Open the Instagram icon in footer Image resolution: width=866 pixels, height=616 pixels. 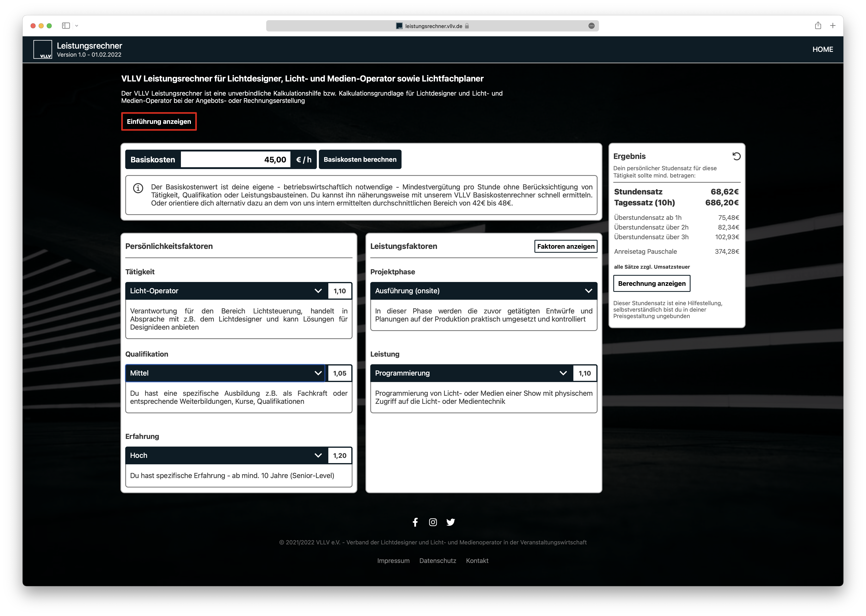[433, 522]
